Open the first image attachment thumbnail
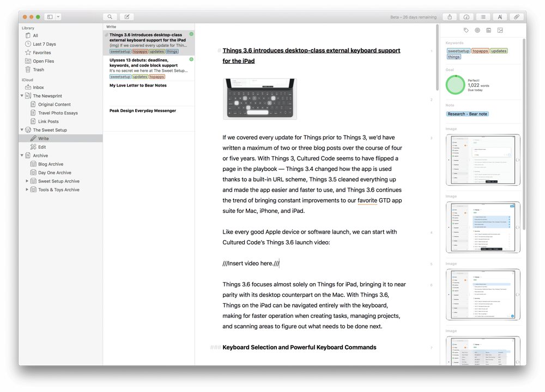 click(x=483, y=160)
